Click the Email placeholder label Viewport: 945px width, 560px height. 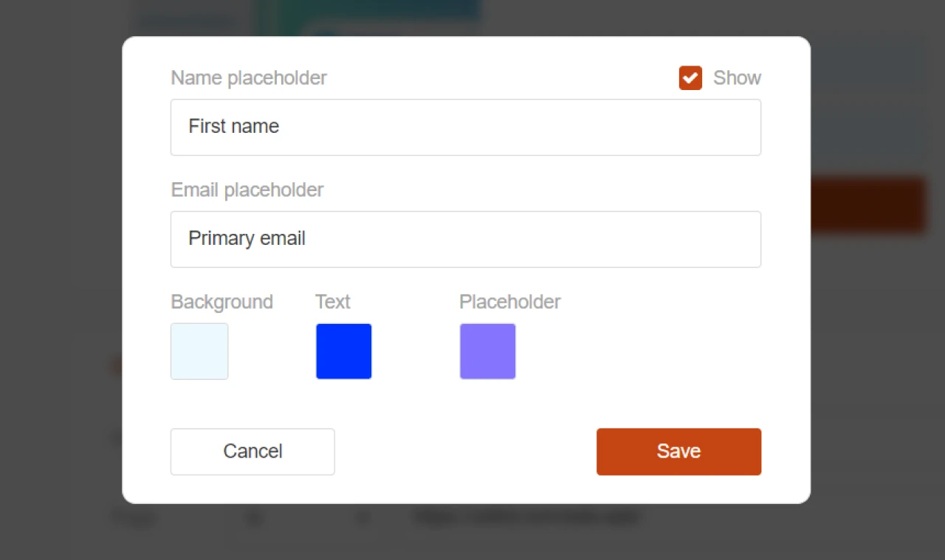[x=247, y=190]
